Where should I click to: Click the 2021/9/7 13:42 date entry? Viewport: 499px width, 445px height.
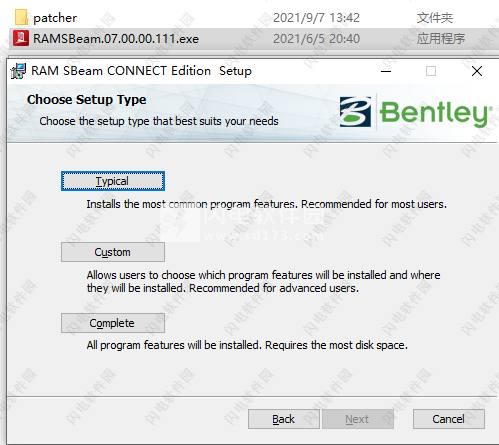click(317, 18)
